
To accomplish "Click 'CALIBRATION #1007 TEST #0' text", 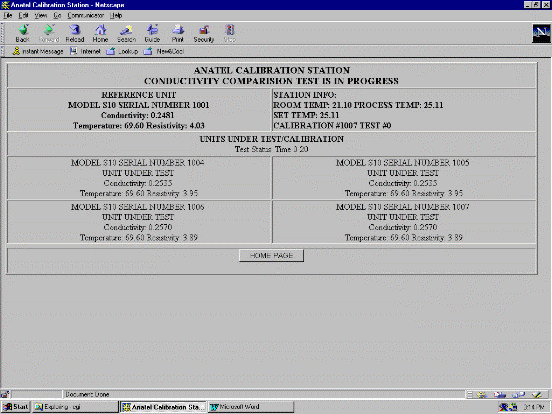I will [x=332, y=126].
